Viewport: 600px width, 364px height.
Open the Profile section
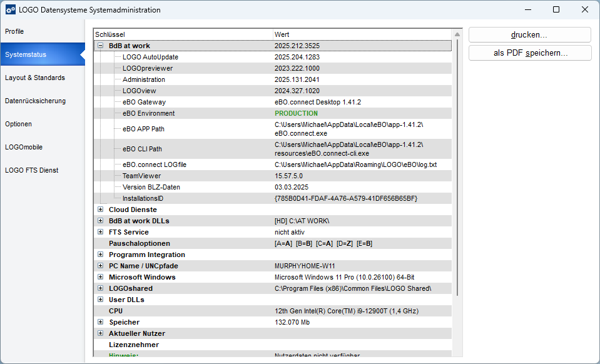click(43, 31)
